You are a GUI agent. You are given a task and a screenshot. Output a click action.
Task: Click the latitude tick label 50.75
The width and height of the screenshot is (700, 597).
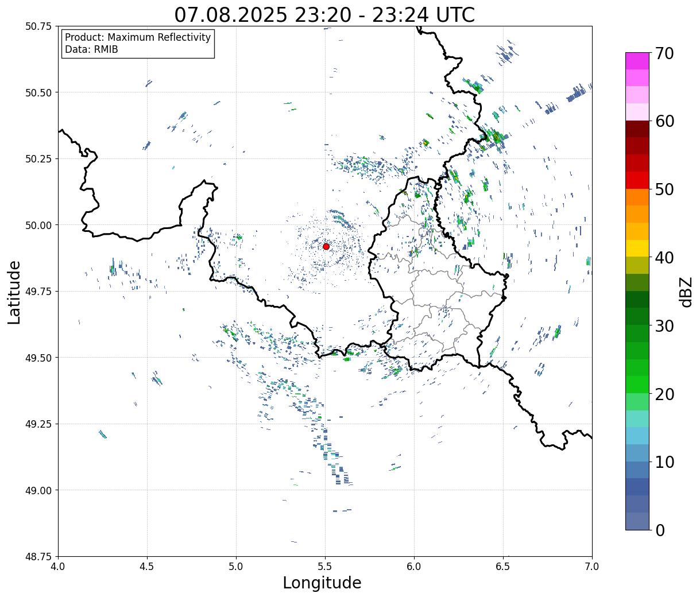38,26
